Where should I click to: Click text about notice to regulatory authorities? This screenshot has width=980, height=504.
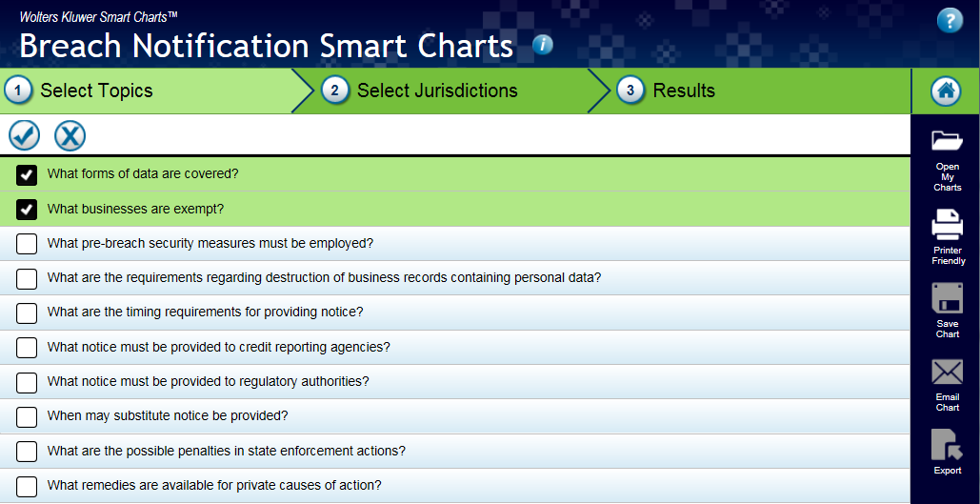click(209, 381)
